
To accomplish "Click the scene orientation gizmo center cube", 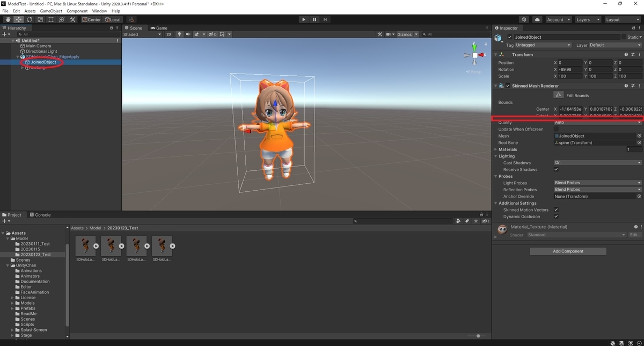I will [x=475, y=55].
